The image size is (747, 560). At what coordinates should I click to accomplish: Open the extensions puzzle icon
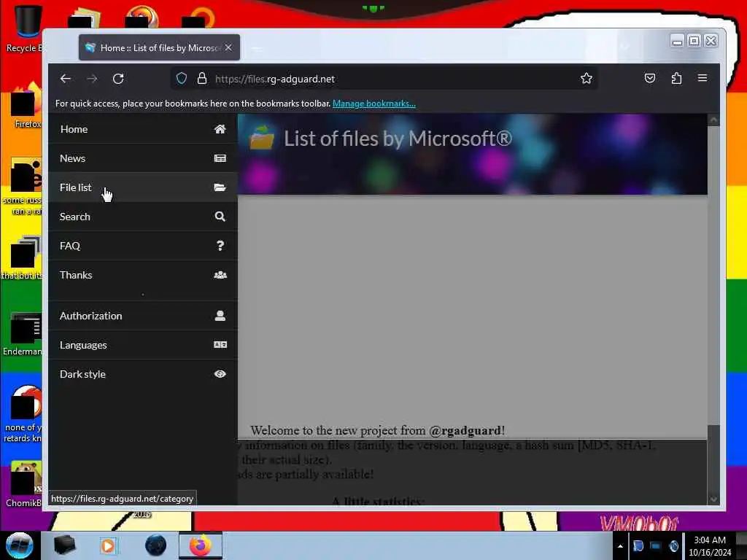coord(676,78)
